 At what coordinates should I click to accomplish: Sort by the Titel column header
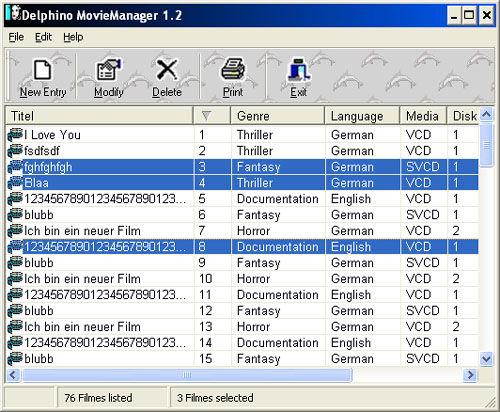[x=99, y=116]
